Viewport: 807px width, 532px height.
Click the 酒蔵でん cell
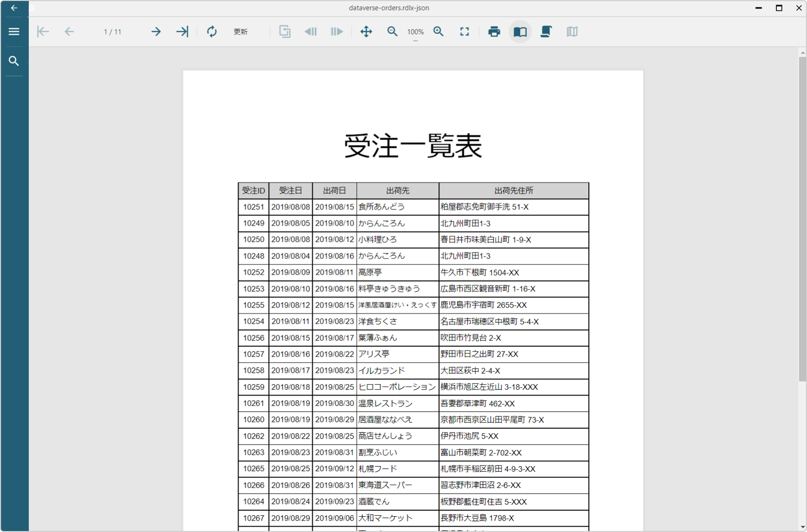pos(398,501)
